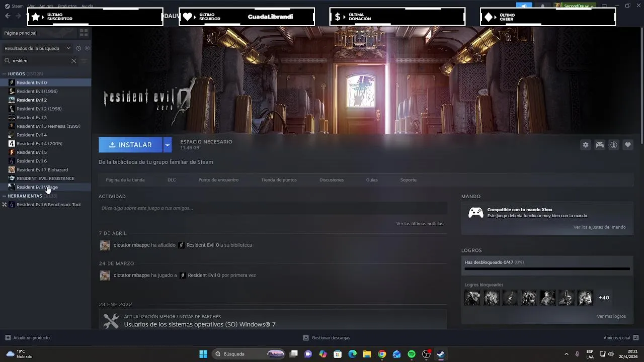This screenshot has width=644, height=362.
Task: Add Resident Evil 0 to favorites heart
Action: point(628,145)
